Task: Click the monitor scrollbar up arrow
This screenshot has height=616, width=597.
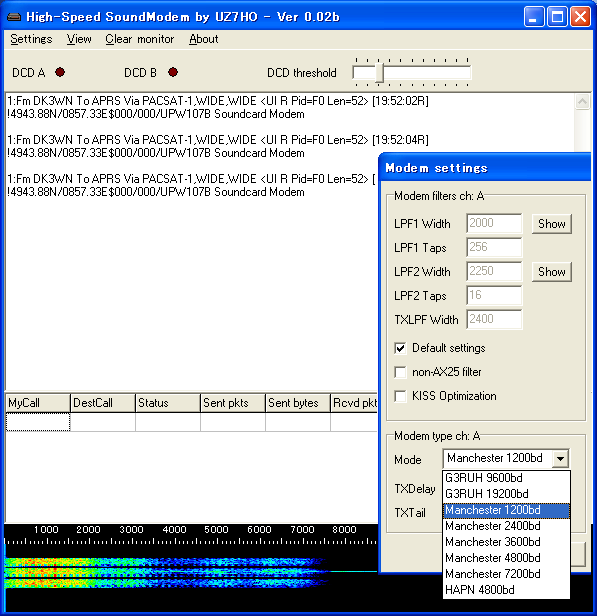Action: pos(582,102)
